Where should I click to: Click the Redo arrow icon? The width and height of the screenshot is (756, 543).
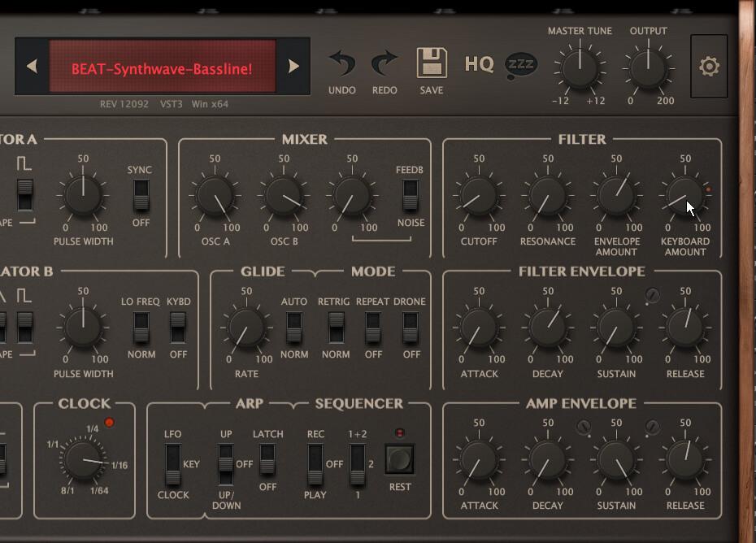tap(384, 61)
